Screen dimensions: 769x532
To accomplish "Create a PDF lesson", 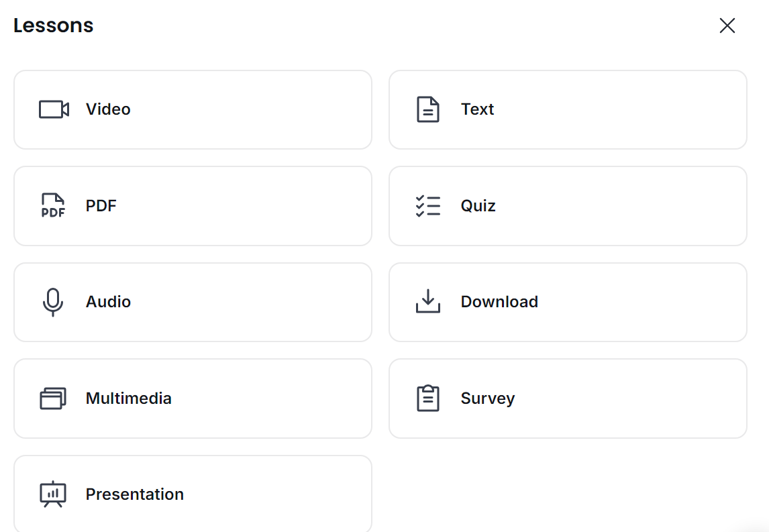I will (193, 205).
